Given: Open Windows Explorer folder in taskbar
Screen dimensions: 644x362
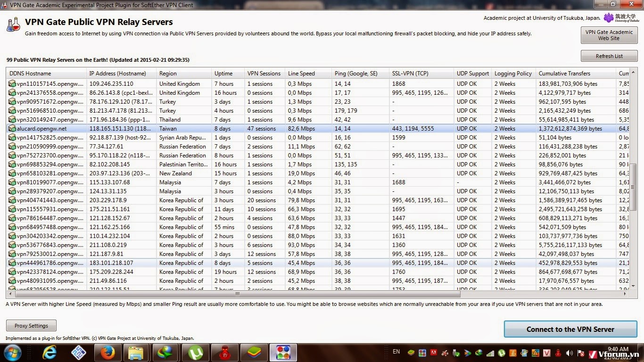Looking at the screenshot, I should point(137,353).
